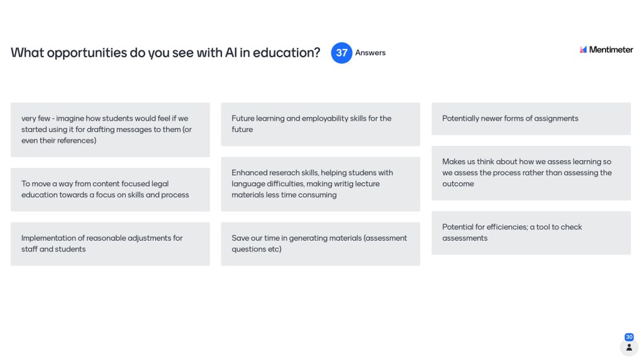Open the "content focused legal education" answer
644x362 pixels.
(110, 189)
